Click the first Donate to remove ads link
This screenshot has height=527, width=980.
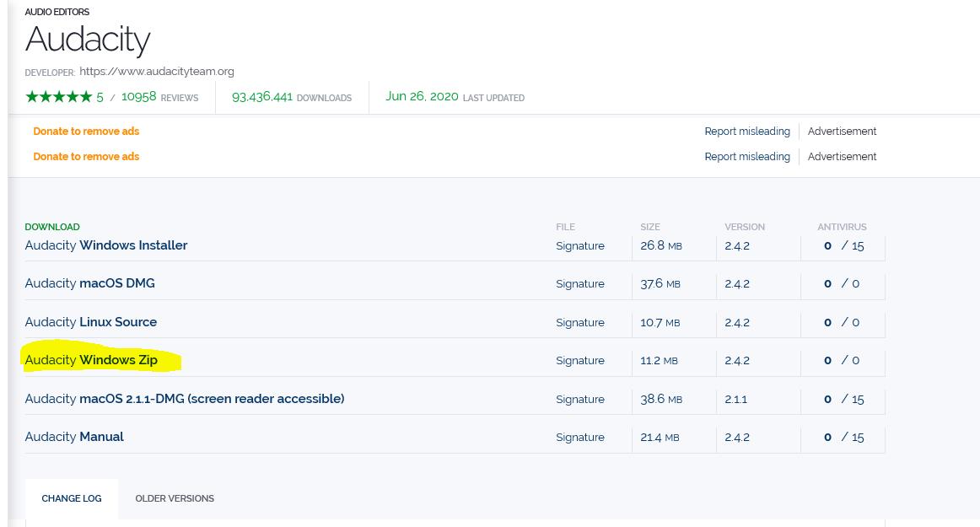[x=86, y=132]
